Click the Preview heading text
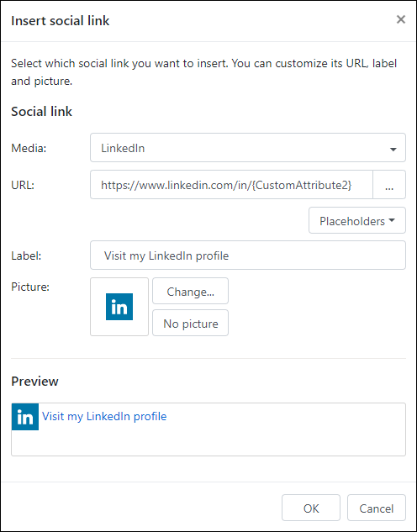The height and width of the screenshot is (532, 417). coord(34,381)
